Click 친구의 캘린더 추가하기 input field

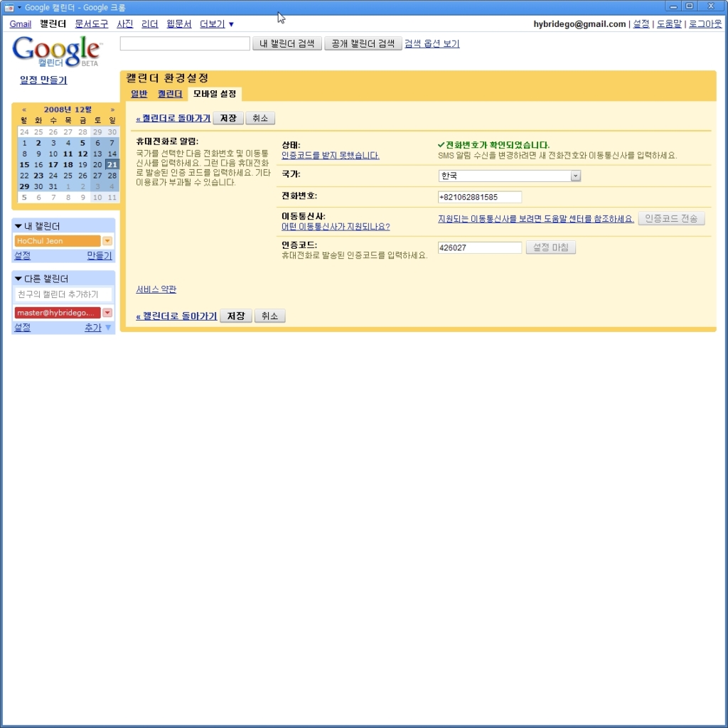63,294
